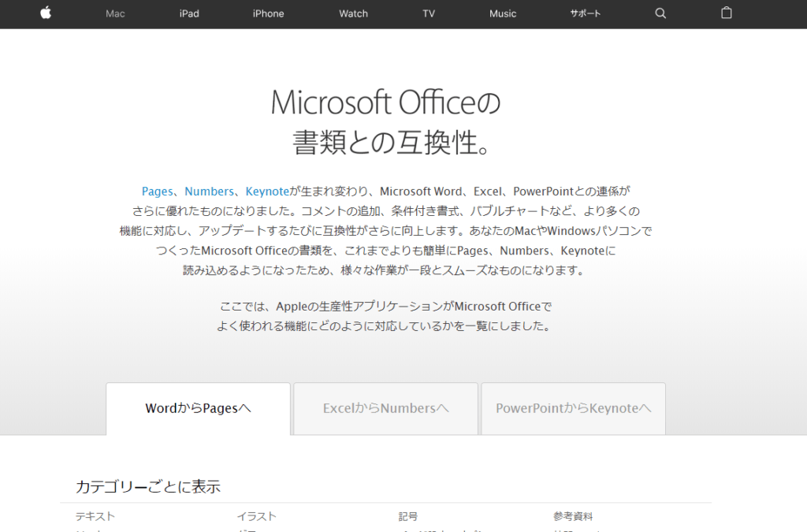This screenshot has width=807, height=532.
Task: Click the Apple logo icon
Action: 46,13
